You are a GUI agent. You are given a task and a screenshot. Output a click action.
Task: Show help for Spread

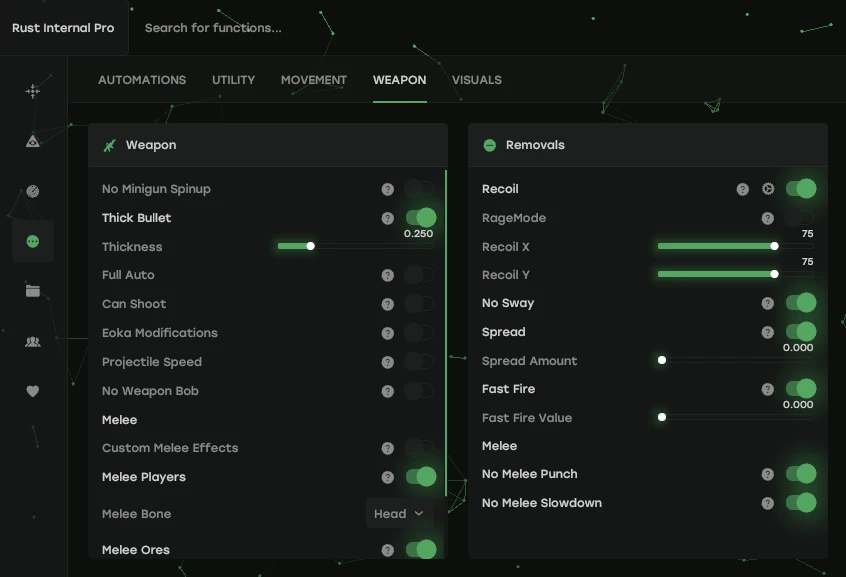767,332
